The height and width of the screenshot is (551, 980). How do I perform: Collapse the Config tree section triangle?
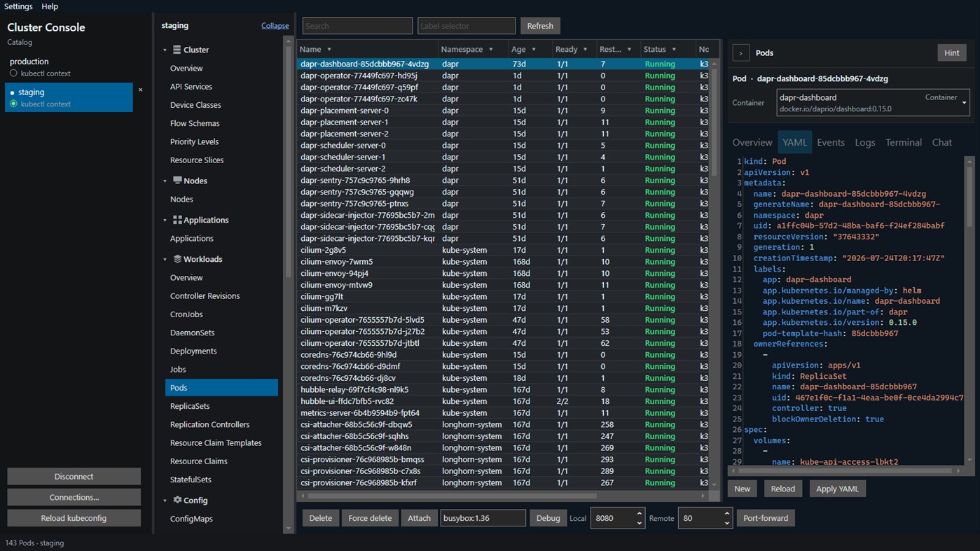165,501
